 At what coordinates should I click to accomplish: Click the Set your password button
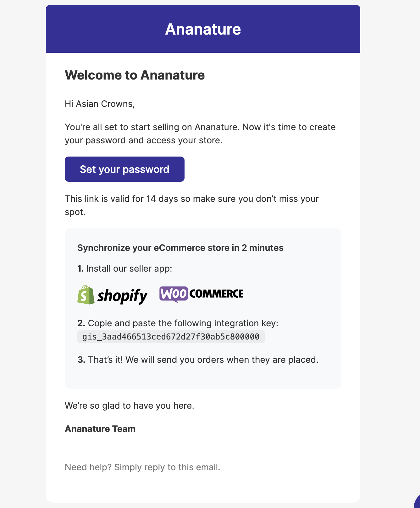(124, 169)
